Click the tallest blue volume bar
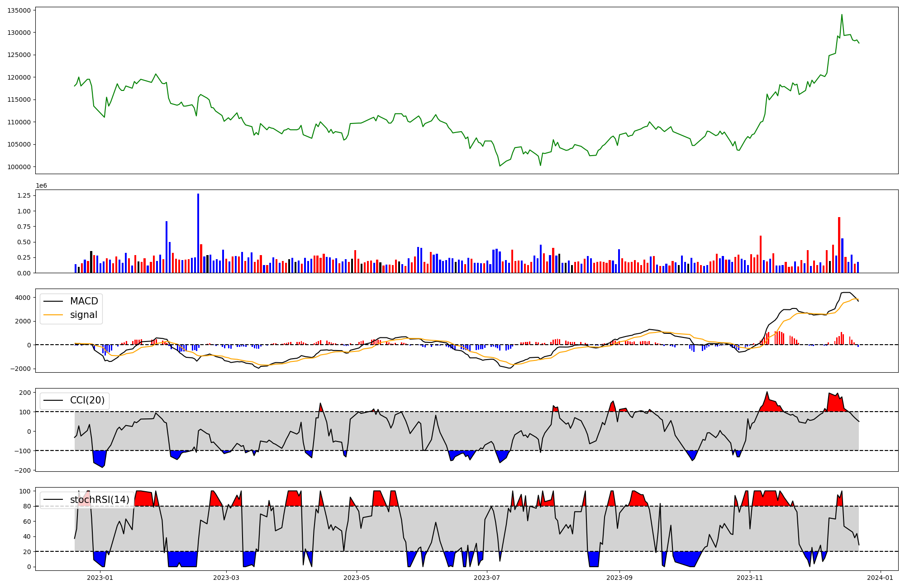The height and width of the screenshot is (588, 905). [198, 233]
